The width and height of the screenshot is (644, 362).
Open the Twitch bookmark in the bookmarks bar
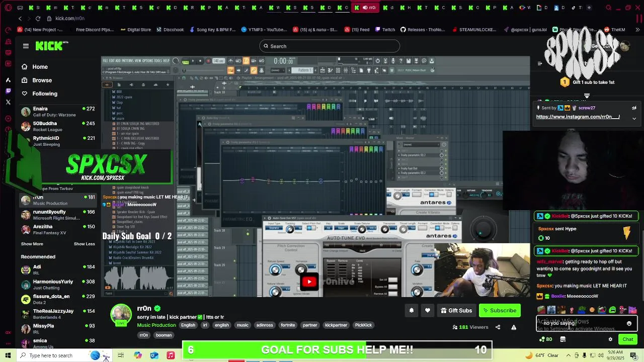pyautogui.click(x=385, y=30)
